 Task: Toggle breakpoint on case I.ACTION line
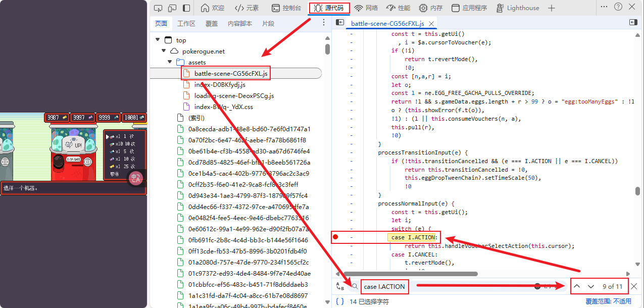click(335, 237)
